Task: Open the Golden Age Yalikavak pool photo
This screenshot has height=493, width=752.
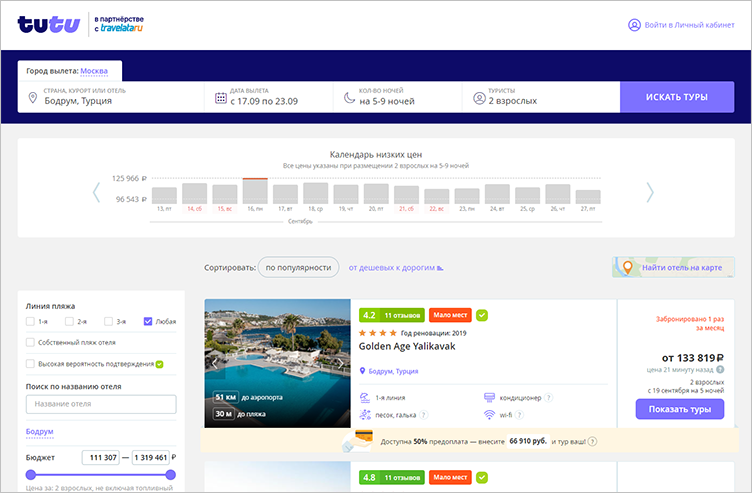Action: [x=278, y=363]
